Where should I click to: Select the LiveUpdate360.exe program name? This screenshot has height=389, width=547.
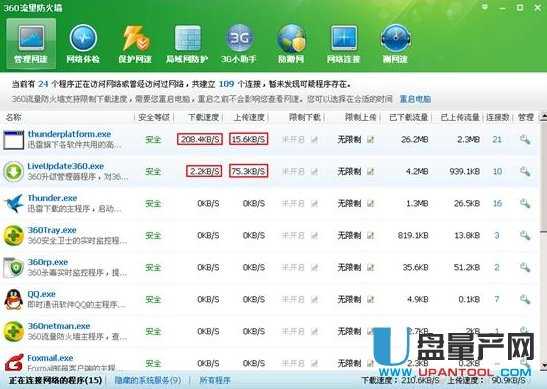[x=66, y=166]
